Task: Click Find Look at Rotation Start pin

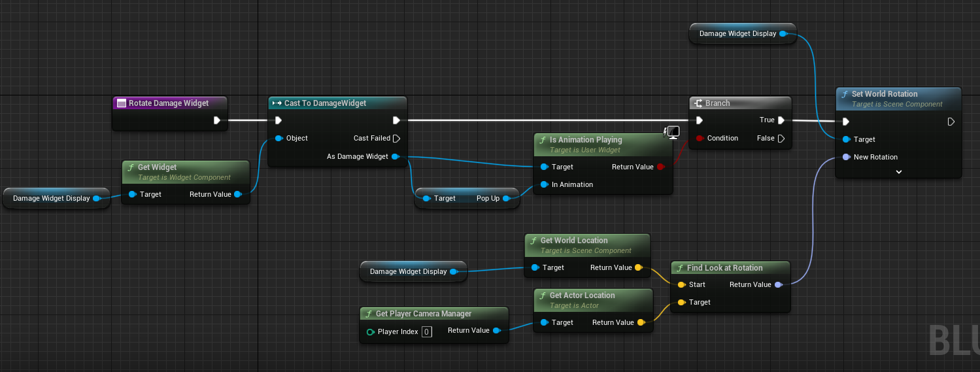Action: tap(681, 284)
